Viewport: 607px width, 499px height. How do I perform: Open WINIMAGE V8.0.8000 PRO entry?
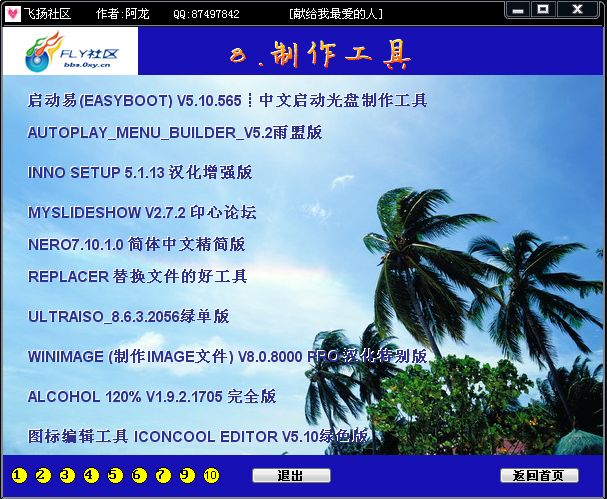[227, 356]
